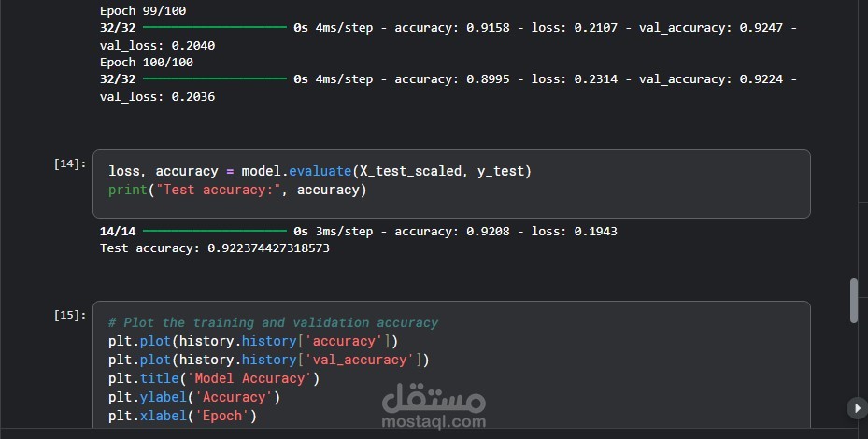Click 'accuracy: 0.9208' evaluation value

coord(451,231)
